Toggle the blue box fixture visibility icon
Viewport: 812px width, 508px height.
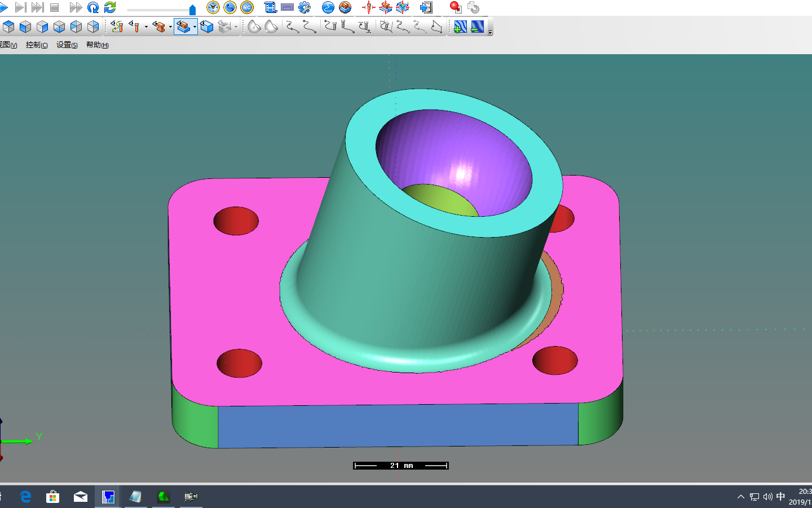(x=207, y=27)
